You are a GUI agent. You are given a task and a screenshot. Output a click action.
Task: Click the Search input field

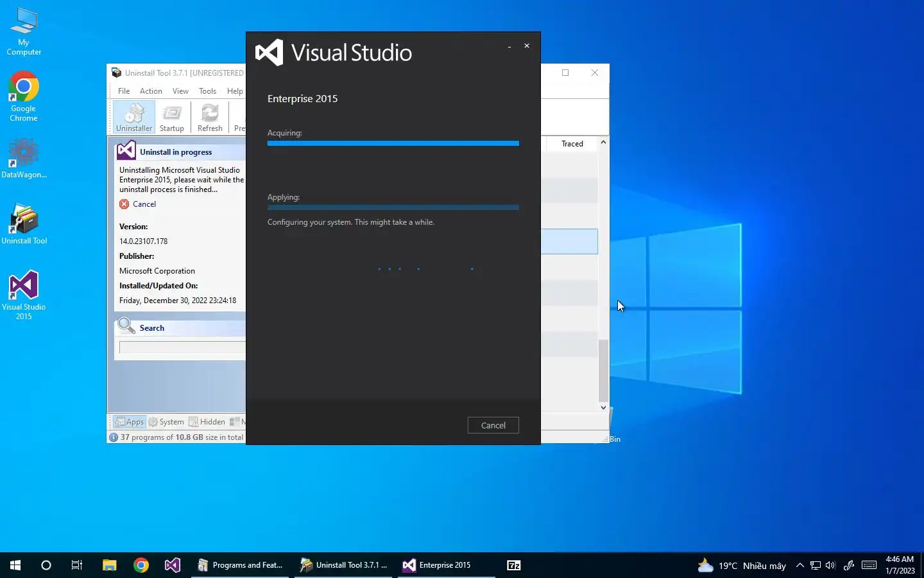(182, 347)
